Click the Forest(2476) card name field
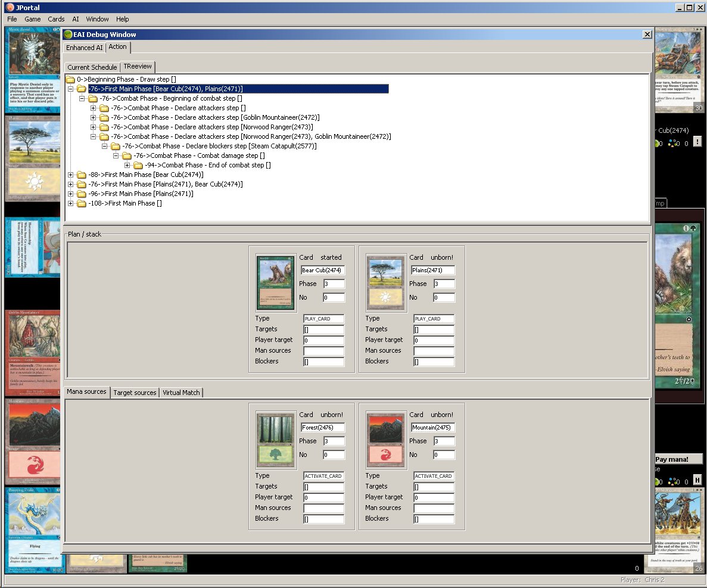The width and height of the screenshot is (707, 588). point(323,428)
